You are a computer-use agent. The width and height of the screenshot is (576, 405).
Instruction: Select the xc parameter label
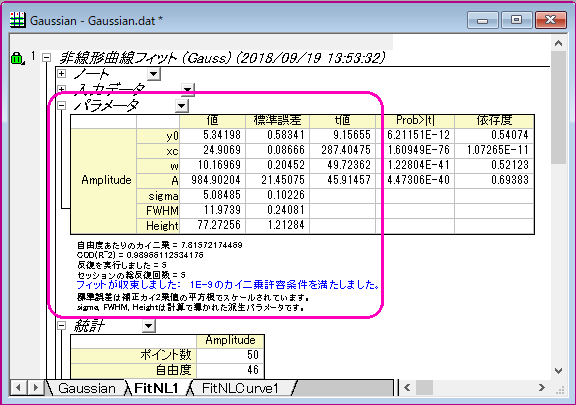tap(158, 150)
